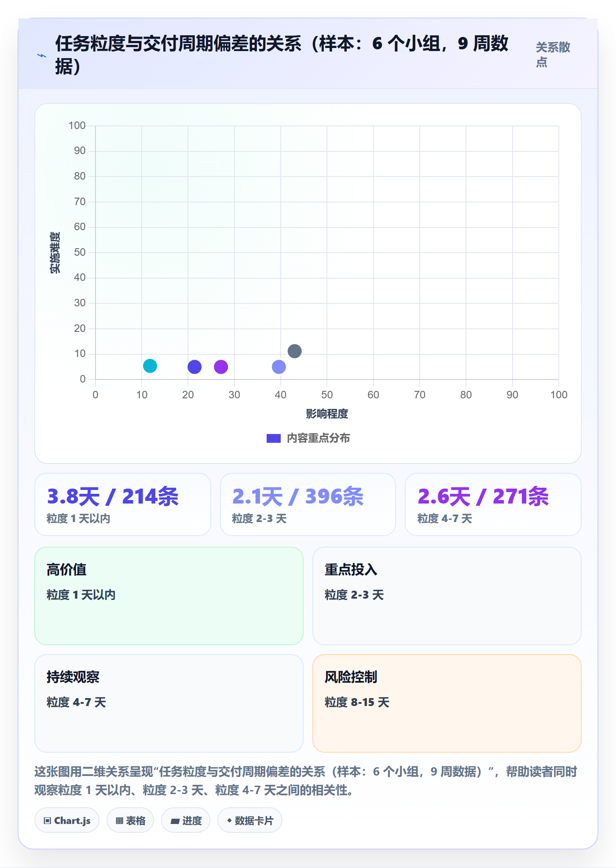Click the bar icon in the 进度 chip
The image size is (616, 868).
point(175,821)
